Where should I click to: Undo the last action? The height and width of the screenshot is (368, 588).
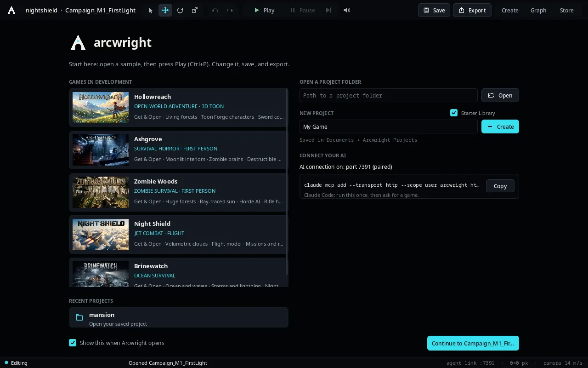215,10
